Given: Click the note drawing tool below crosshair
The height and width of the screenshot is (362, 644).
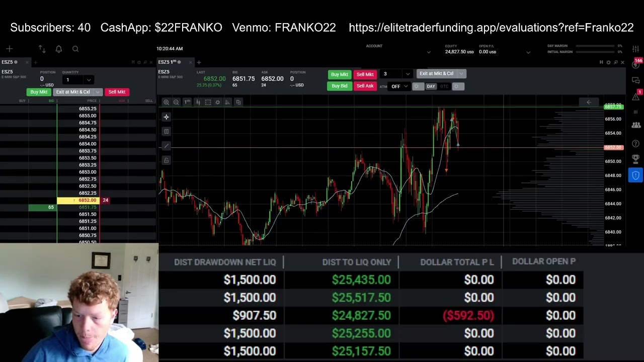Looking at the screenshot, I should click(167, 131).
